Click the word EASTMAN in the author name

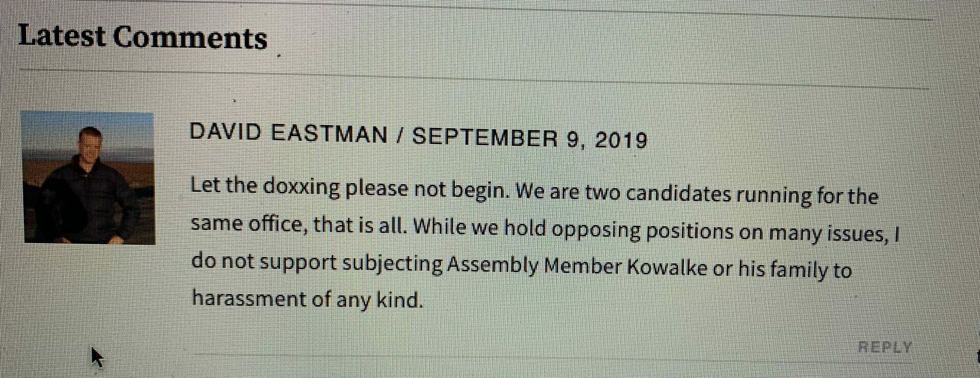click(x=329, y=134)
